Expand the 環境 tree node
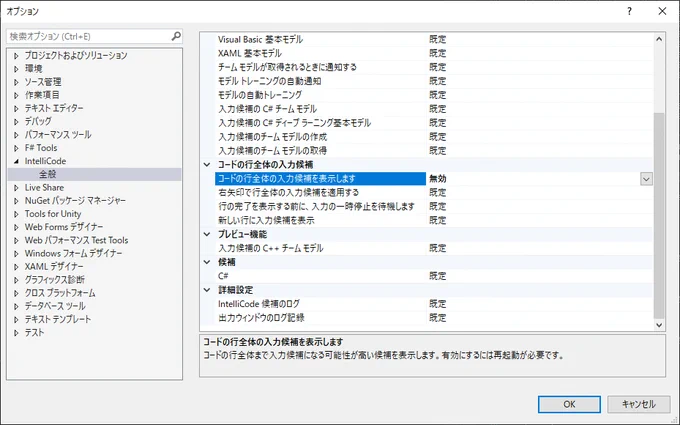 (16, 69)
